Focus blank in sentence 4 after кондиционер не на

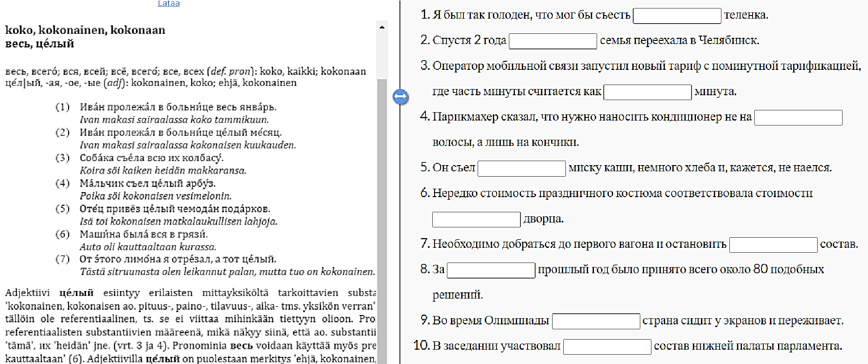click(798, 117)
